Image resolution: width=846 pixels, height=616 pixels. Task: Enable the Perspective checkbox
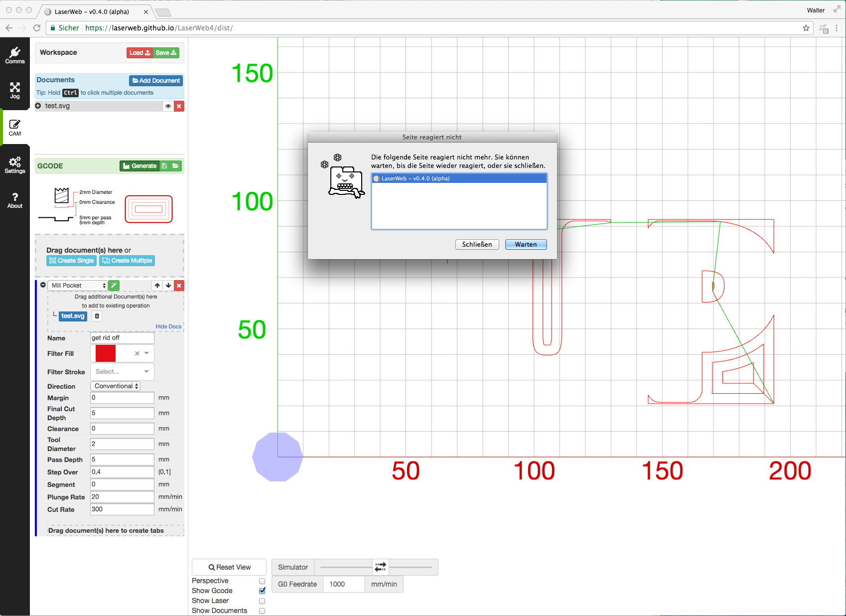point(262,581)
